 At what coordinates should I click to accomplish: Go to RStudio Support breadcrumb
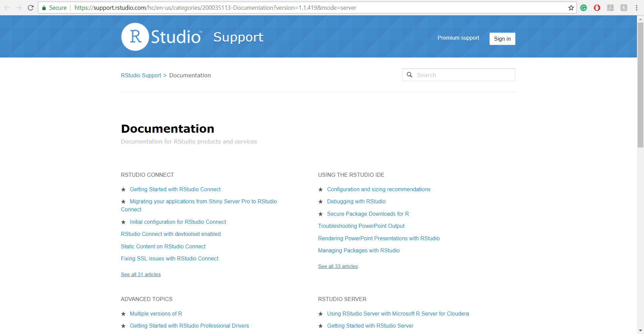[x=141, y=75]
